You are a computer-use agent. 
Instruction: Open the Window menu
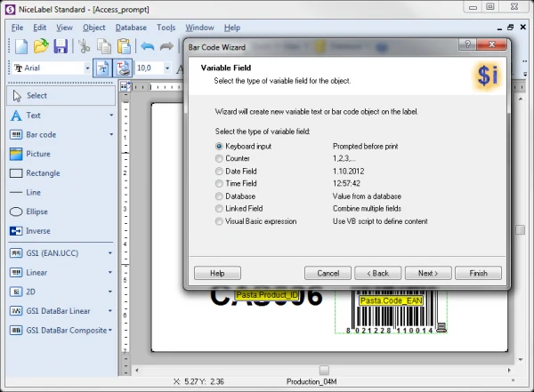click(x=199, y=28)
